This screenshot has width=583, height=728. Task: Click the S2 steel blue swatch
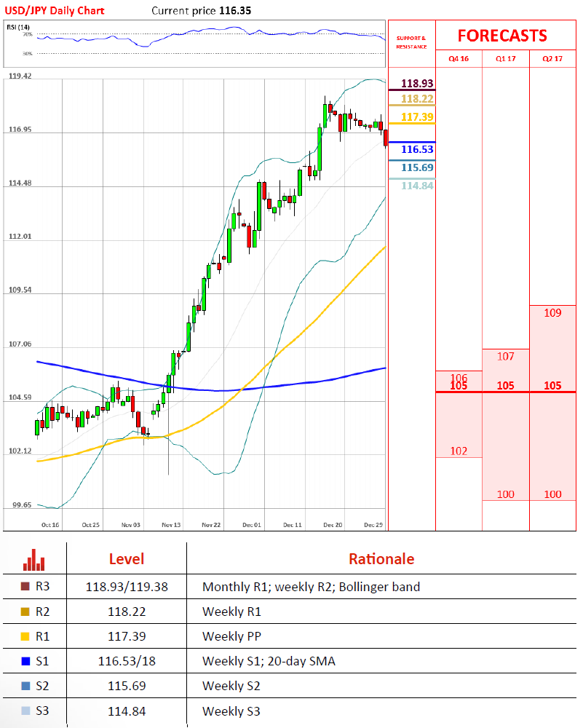tap(25, 686)
